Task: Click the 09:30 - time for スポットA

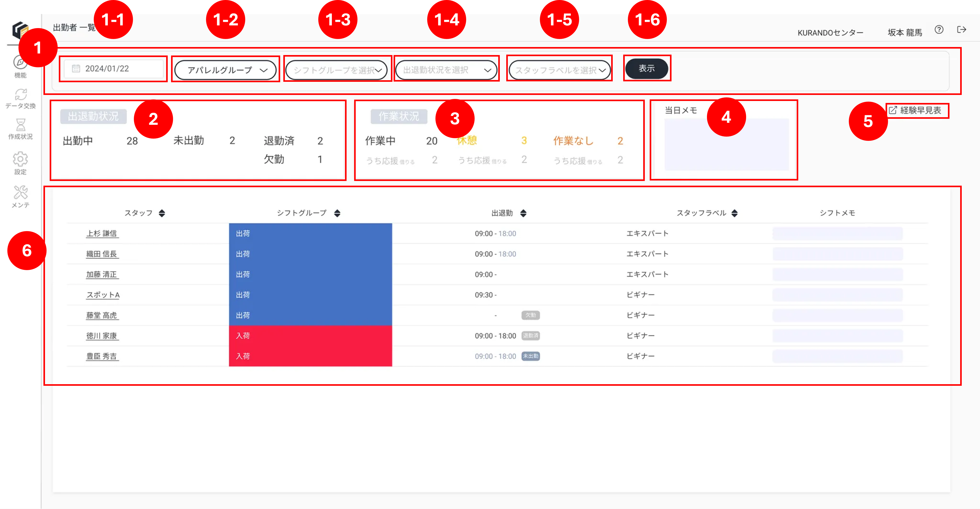Action: click(486, 295)
